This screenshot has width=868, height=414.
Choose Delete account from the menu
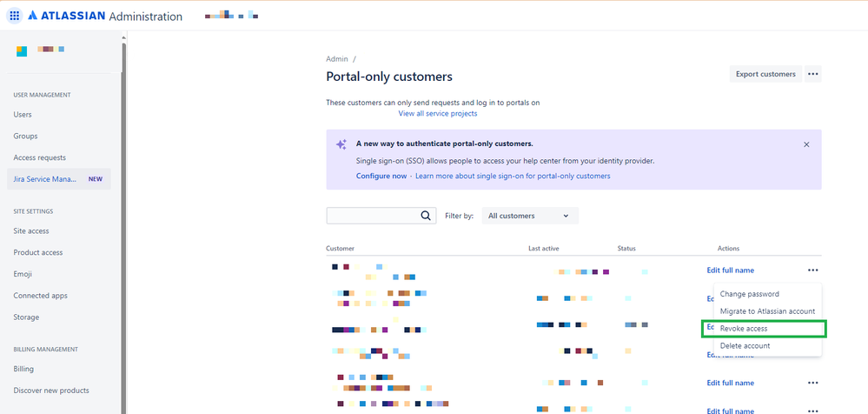click(x=745, y=346)
